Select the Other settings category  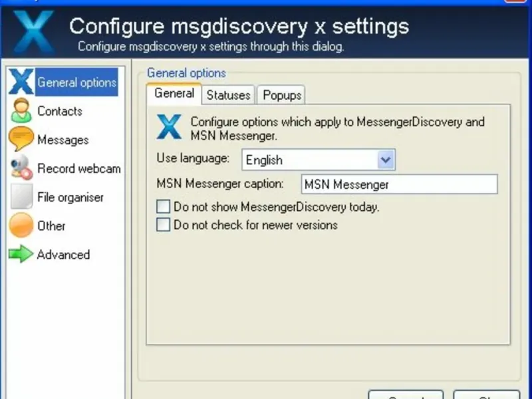click(x=51, y=226)
